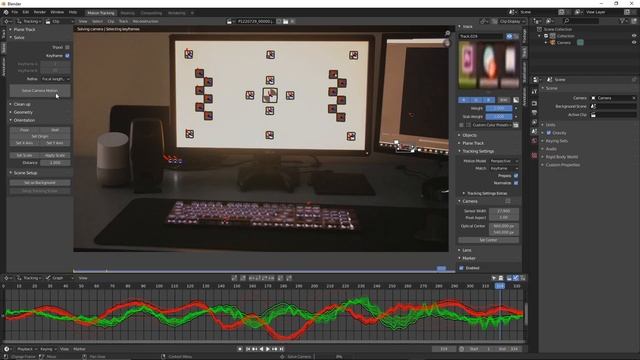The height and width of the screenshot is (360, 640).
Task: Expand the Lens panel
Action: [467, 250]
